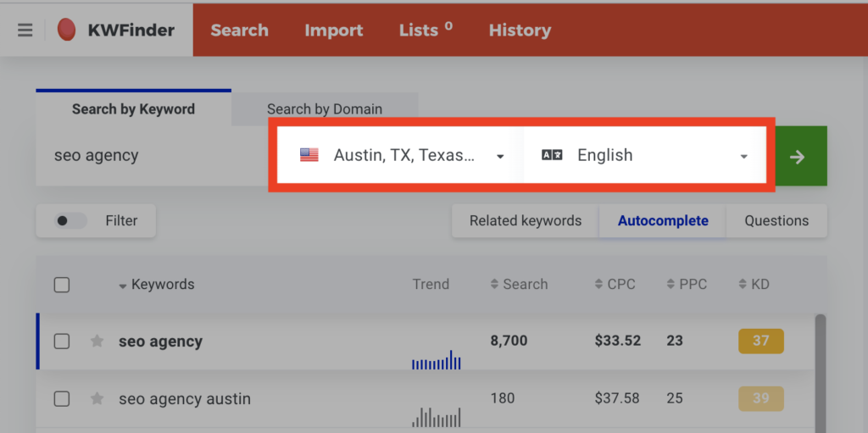
Task: Sort by CPC column
Action: click(615, 285)
